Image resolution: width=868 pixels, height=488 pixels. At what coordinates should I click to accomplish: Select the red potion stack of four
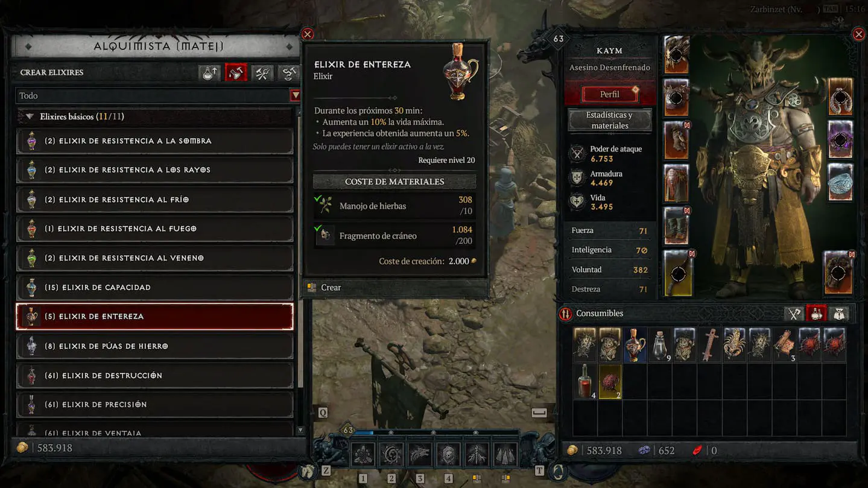point(584,381)
